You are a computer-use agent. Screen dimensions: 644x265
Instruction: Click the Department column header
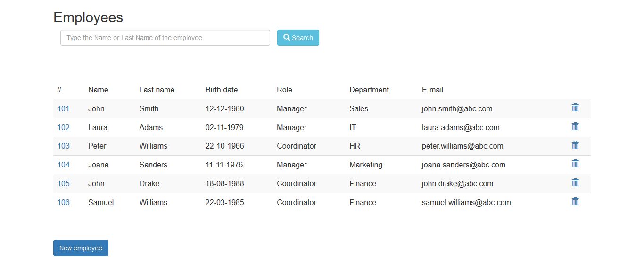point(369,90)
